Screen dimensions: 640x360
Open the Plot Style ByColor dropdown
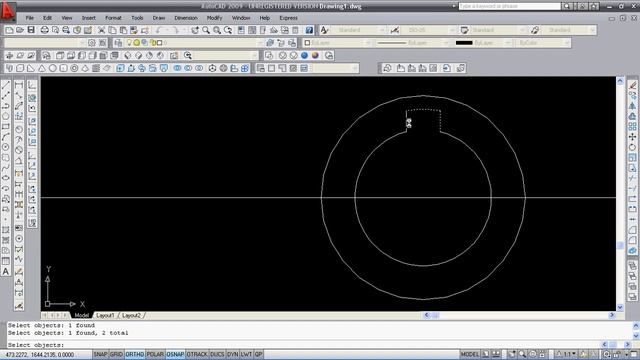[x=567, y=43]
